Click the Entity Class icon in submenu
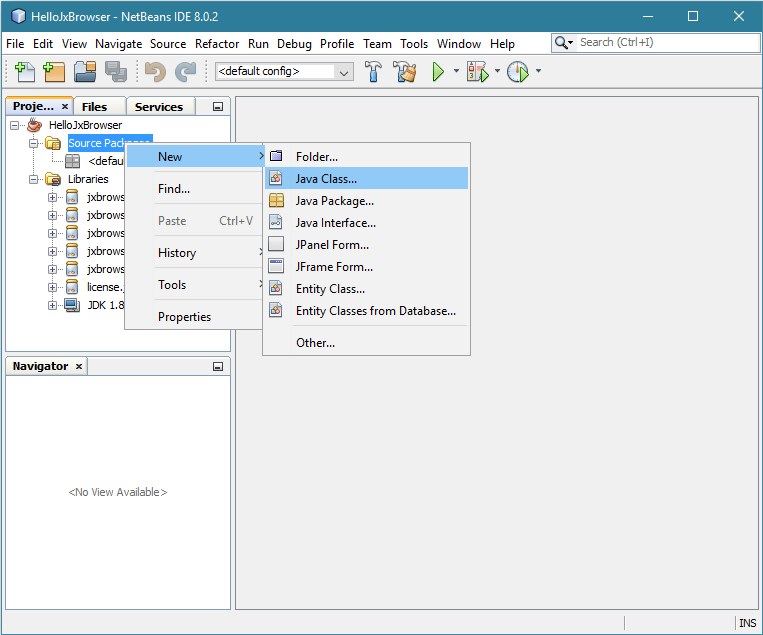This screenshot has width=763, height=635. coord(276,288)
